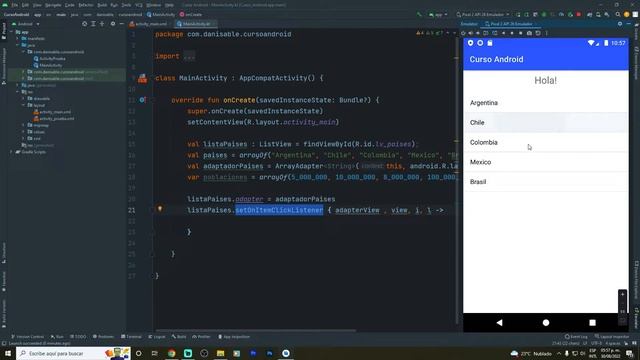Tap the Android recents square button

(x=592, y=322)
